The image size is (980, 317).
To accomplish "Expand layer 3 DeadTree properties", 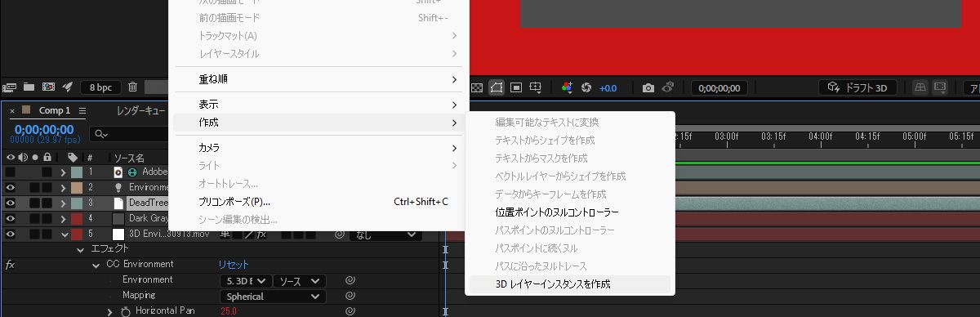I will (63, 203).
